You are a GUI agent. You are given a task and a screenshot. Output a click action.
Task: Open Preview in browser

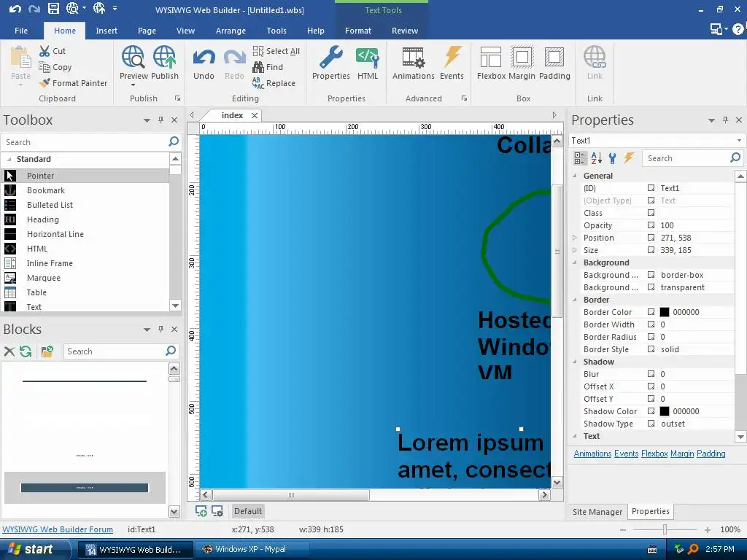(133, 63)
